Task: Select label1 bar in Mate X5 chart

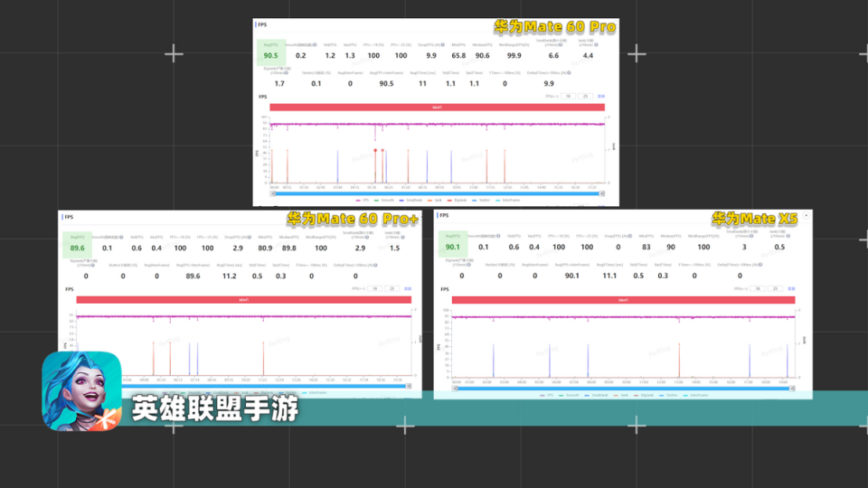Action: click(x=623, y=300)
